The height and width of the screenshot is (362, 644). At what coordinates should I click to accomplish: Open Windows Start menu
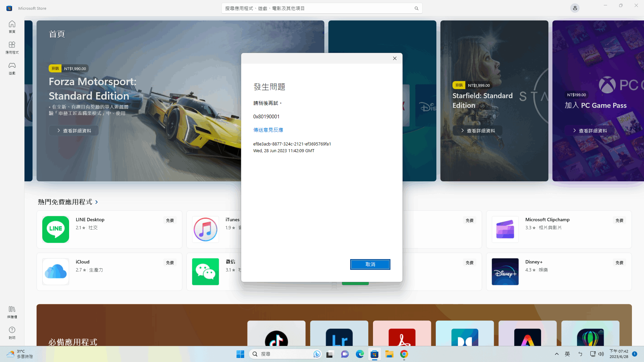click(240, 354)
